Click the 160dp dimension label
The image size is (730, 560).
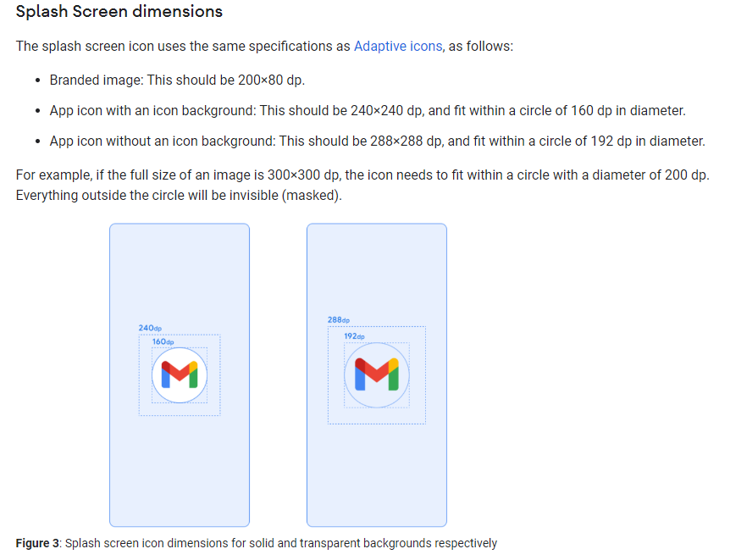click(x=163, y=341)
